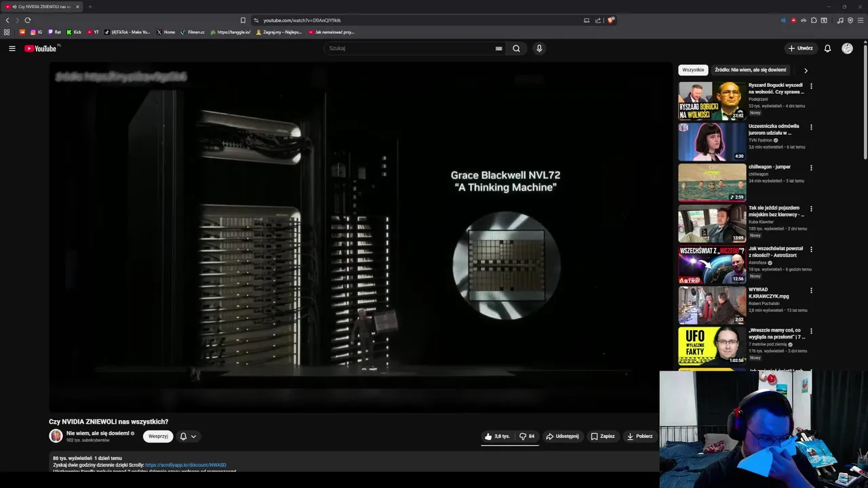This screenshot has width=868, height=488.
Task: Open the Kick bookmark
Action: [74, 32]
